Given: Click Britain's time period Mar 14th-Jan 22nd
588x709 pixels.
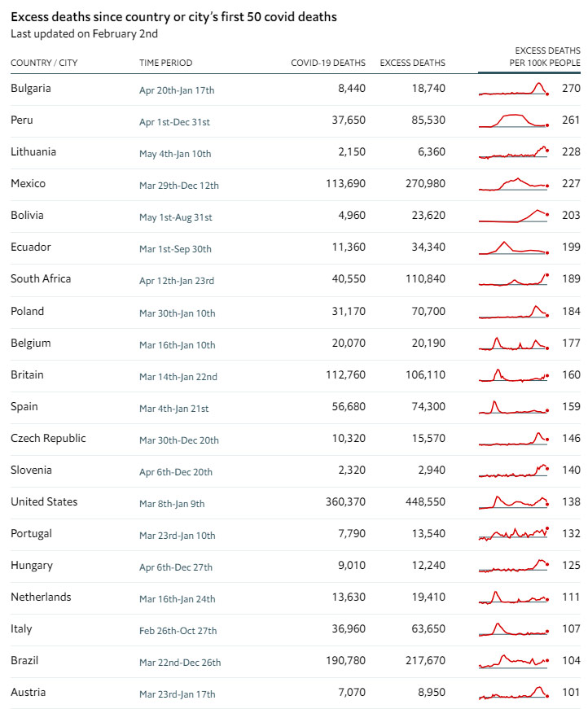Looking at the screenshot, I should pos(178,376).
